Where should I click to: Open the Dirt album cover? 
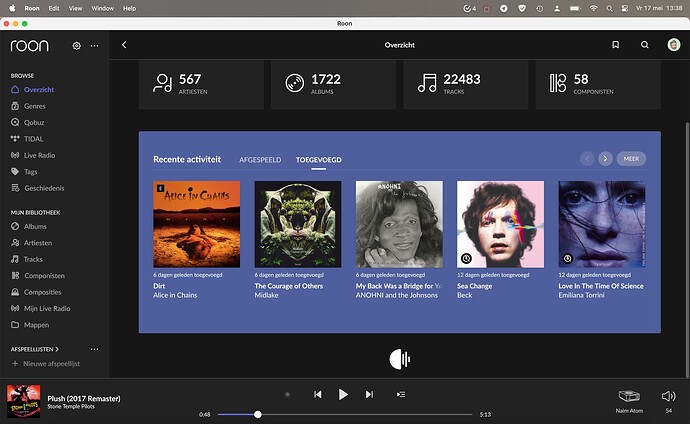point(197,224)
